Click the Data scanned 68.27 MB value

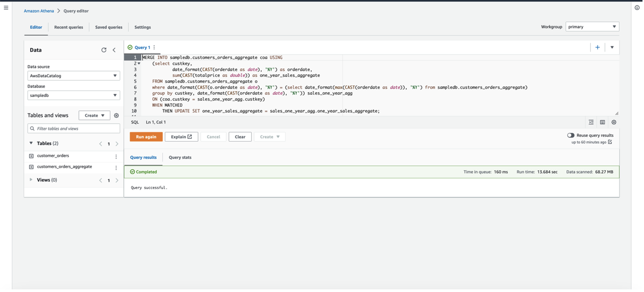(604, 172)
